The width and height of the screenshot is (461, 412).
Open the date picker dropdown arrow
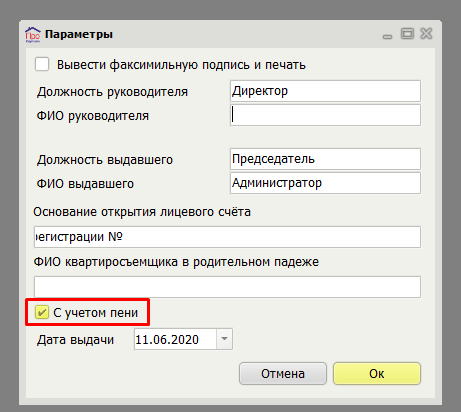(224, 339)
